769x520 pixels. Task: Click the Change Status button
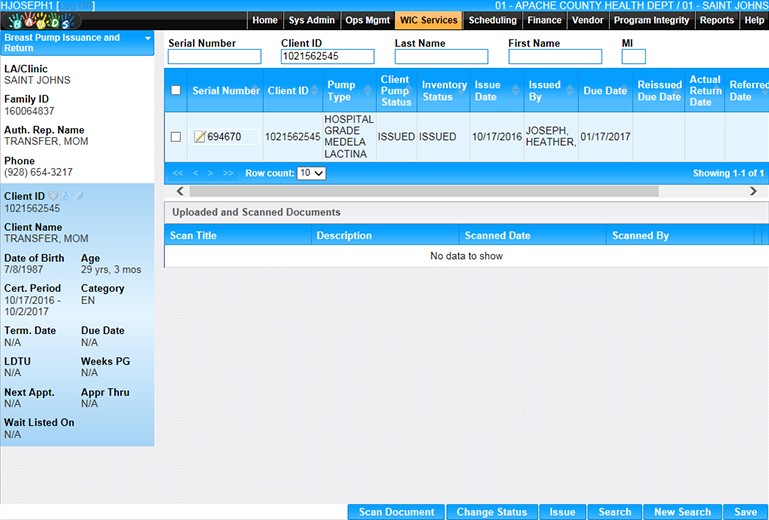click(x=491, y=512)
